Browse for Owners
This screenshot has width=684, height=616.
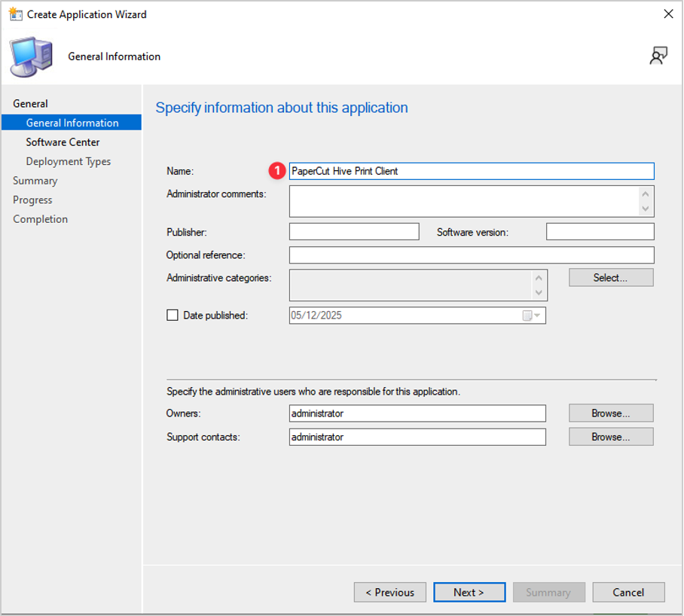coord(611,413)
